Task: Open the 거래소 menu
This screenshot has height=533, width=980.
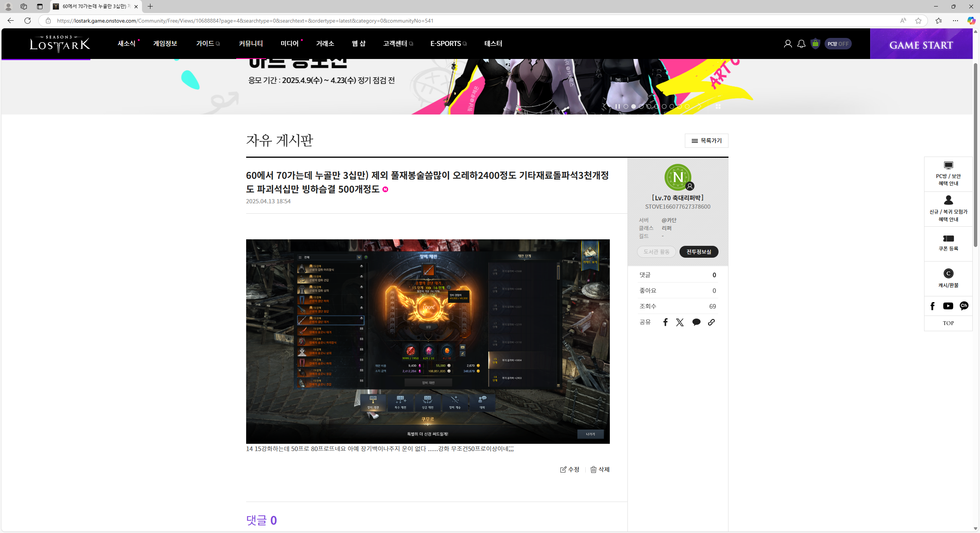Action: 325,44
